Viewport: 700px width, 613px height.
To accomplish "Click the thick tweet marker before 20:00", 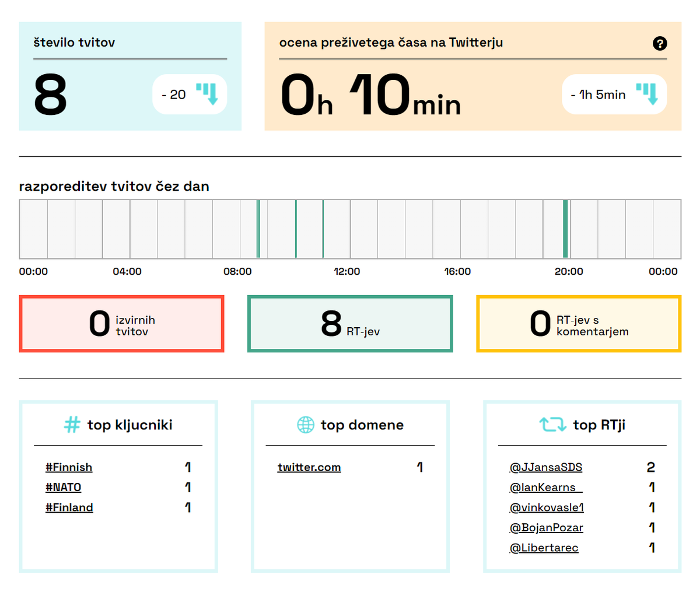I will pyautogui.click(x=565, y=229).
